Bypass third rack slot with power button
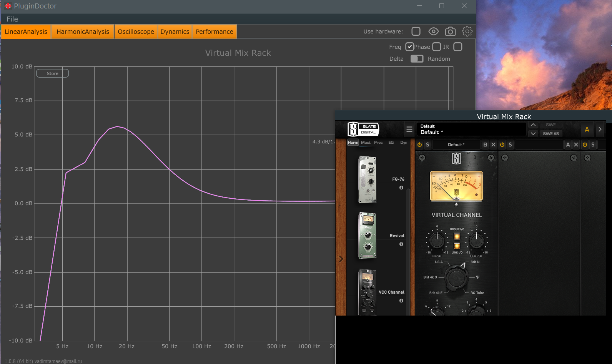Viewport: 612px width, 364px height. 585,145
